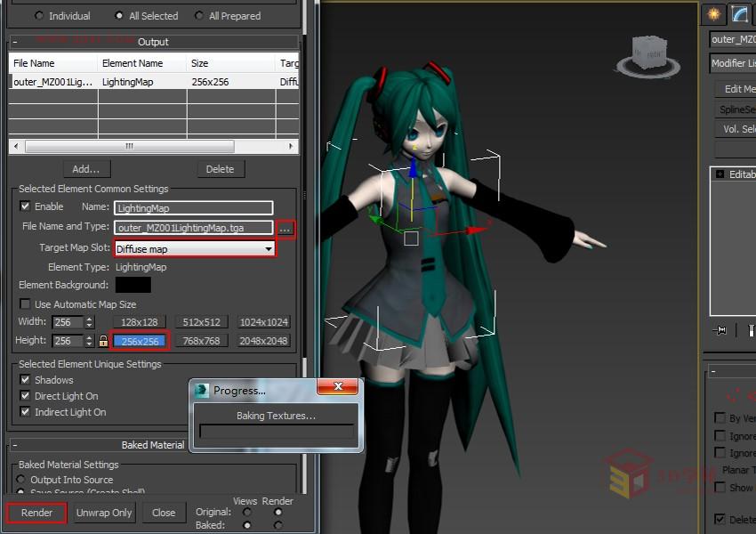Expand the Editable modifier stack entry
Viewport: 756px width, 534px height.
tap(720, 174)
